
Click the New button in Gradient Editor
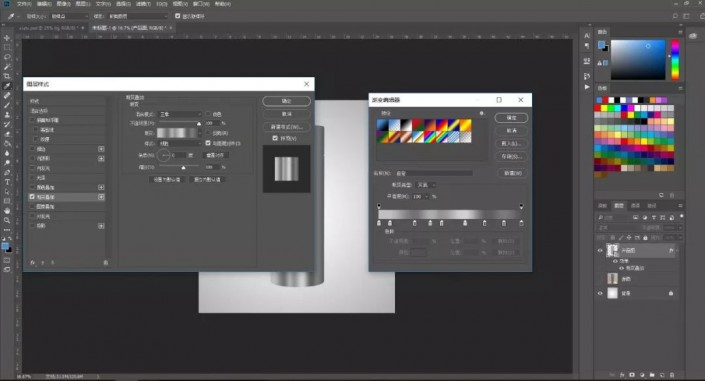(x=512, y=173)
